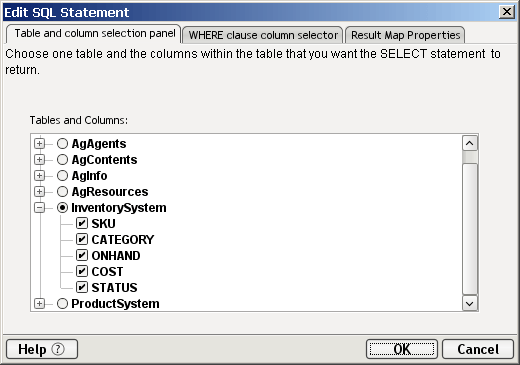Click the OK button
Viewport: 520px width, 365px height.
point(402,349)
